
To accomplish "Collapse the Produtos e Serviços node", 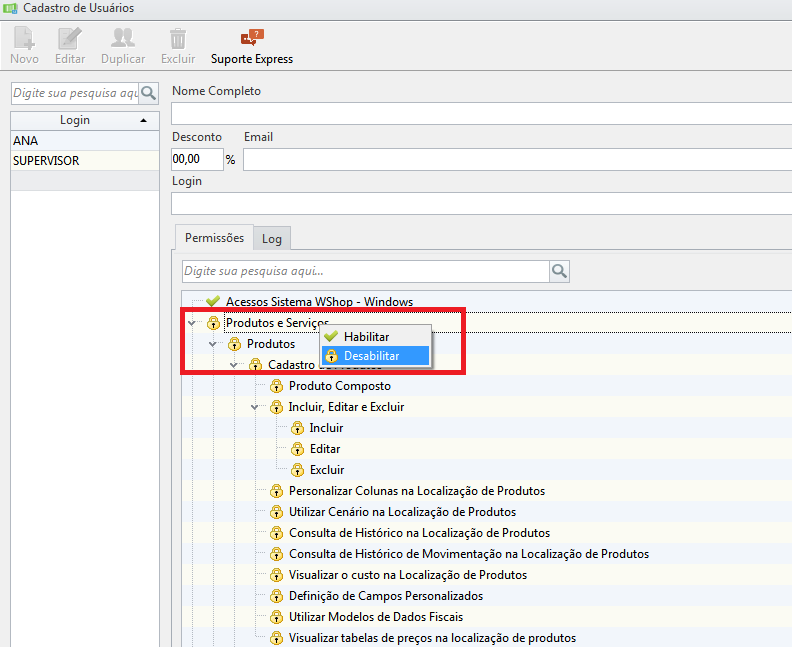I will click(192, 323).
